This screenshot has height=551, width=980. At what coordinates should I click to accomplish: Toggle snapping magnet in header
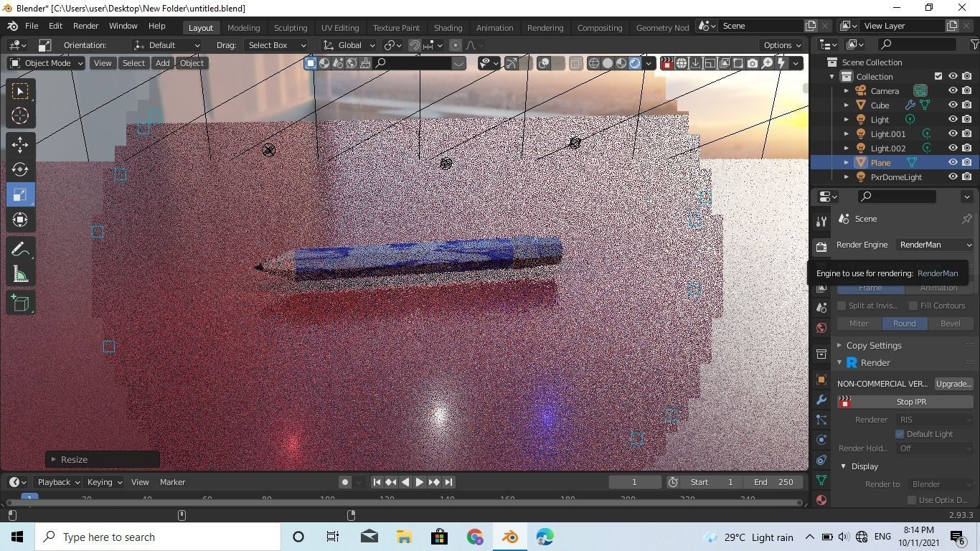click(415, 45)
